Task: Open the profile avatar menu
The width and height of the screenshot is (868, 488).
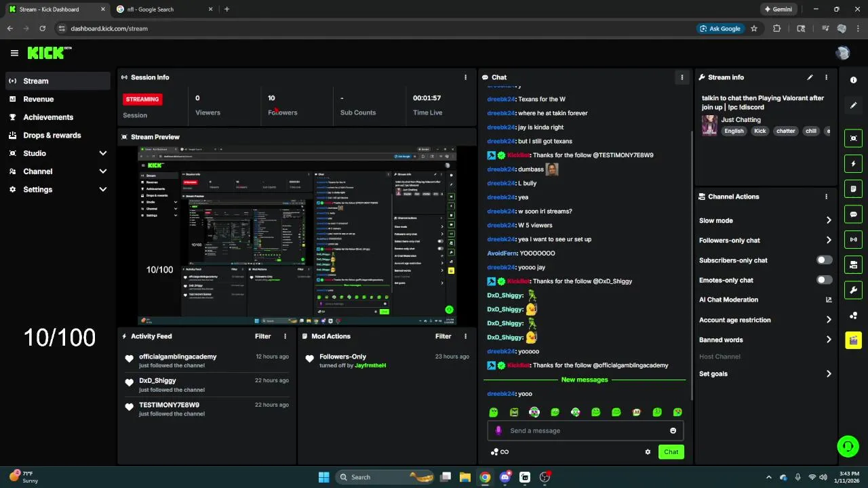Action: click(843, 53)
